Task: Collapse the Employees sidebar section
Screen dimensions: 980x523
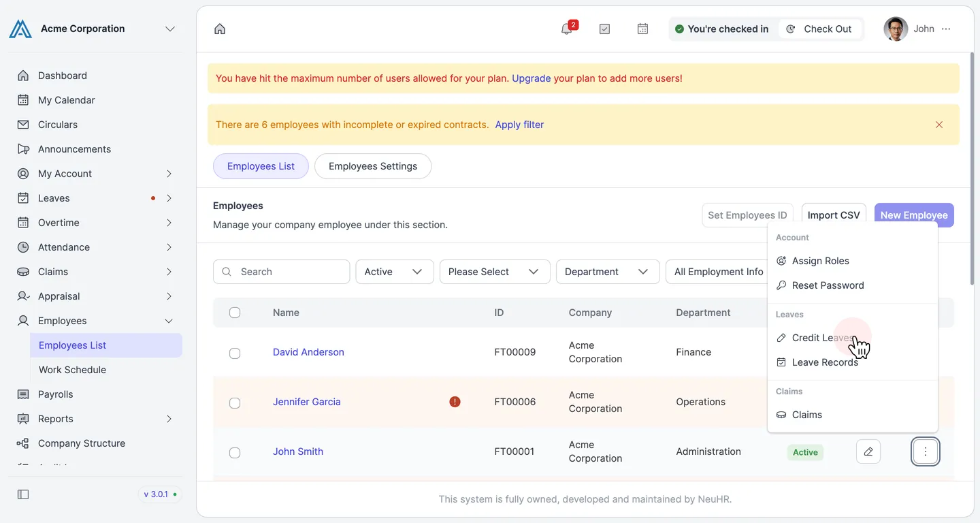Action: (x=169, y=321)
